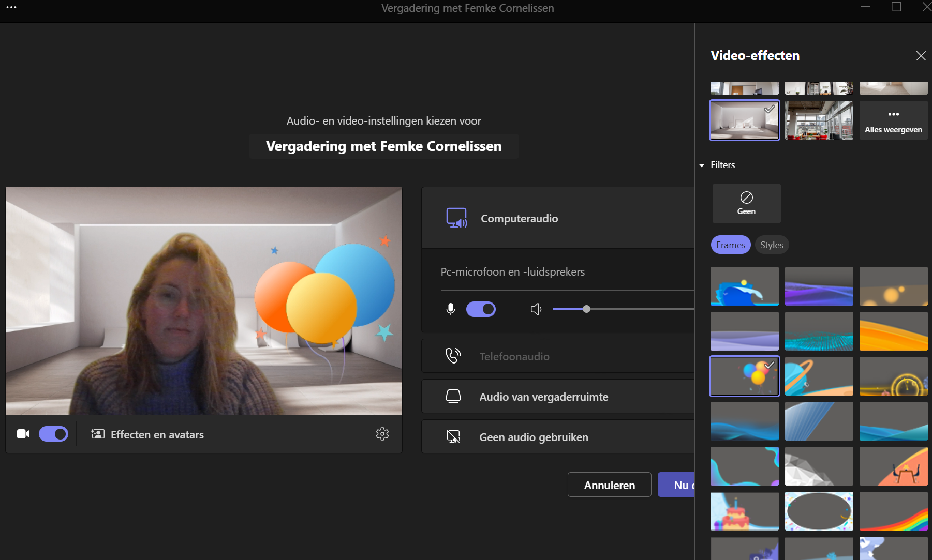Click the microphone icon beside its toggle
Screen dimensions: 932x560
450,309
